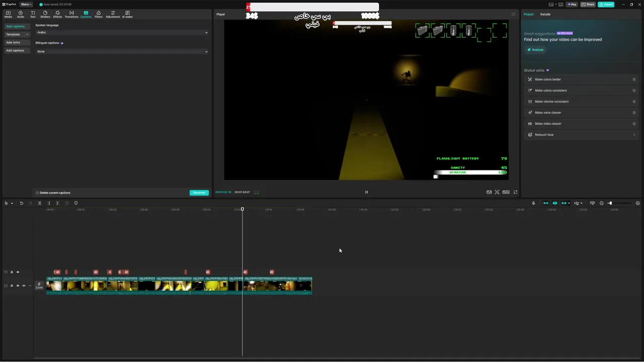Open the Media panel
Viewport: 644px width, 362px height.
pos(8,14)
